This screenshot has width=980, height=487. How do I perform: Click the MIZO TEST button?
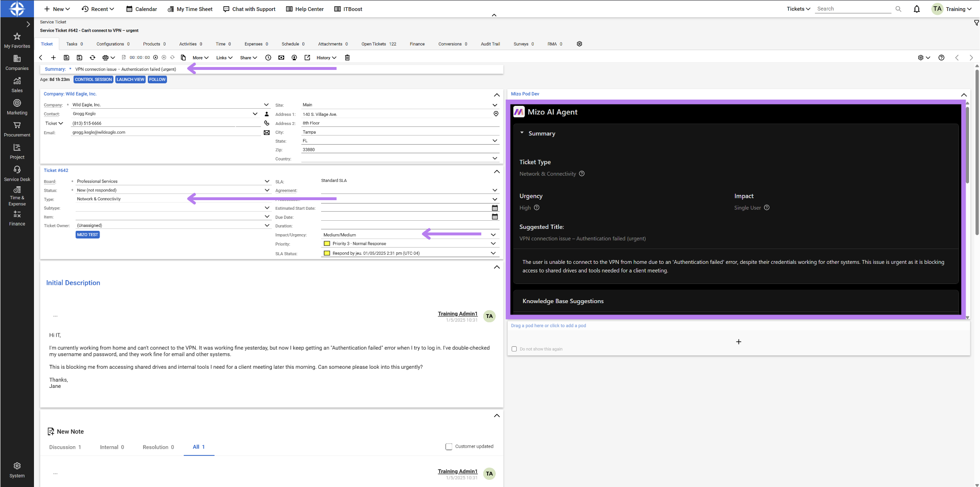(x=88, y=235)
